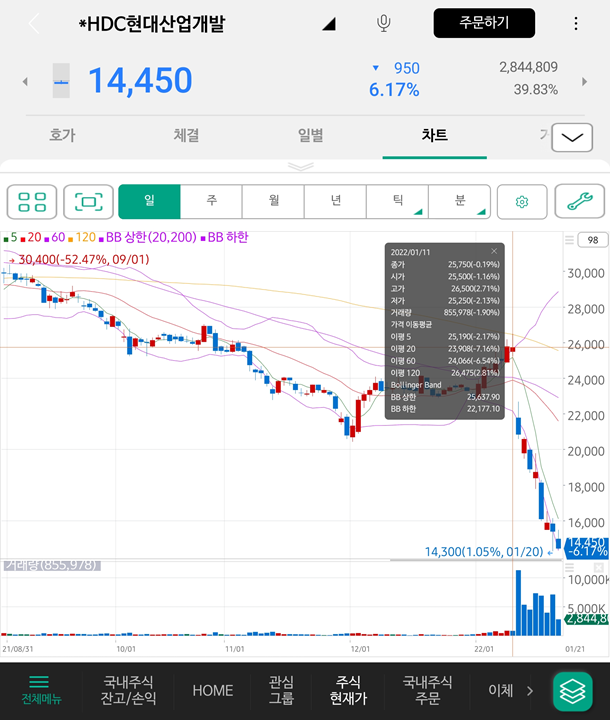Collapse panel using the double-chevron handle

point(301,166)
